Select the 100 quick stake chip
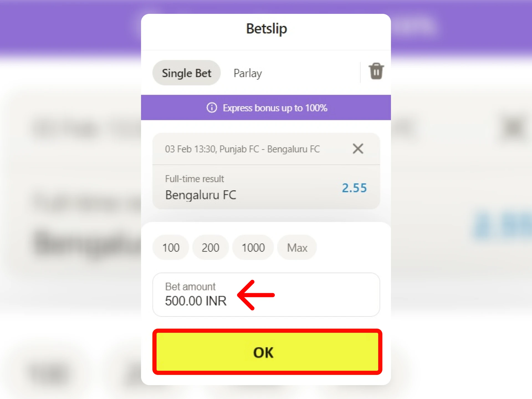Viewport: 532px width, 399px height. click(x=170, y=247)
